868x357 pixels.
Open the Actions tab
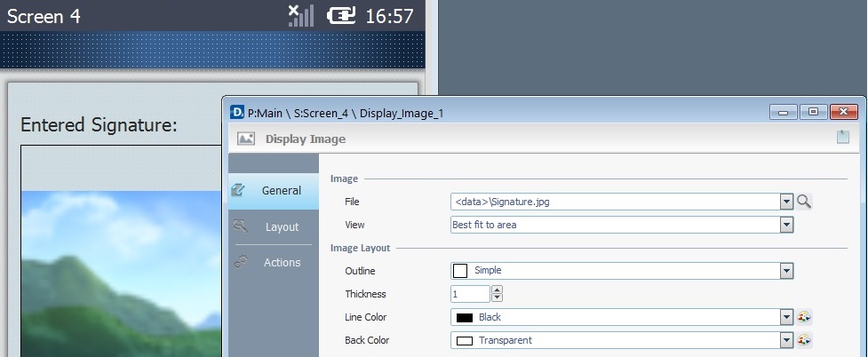(x=274, y=262)
